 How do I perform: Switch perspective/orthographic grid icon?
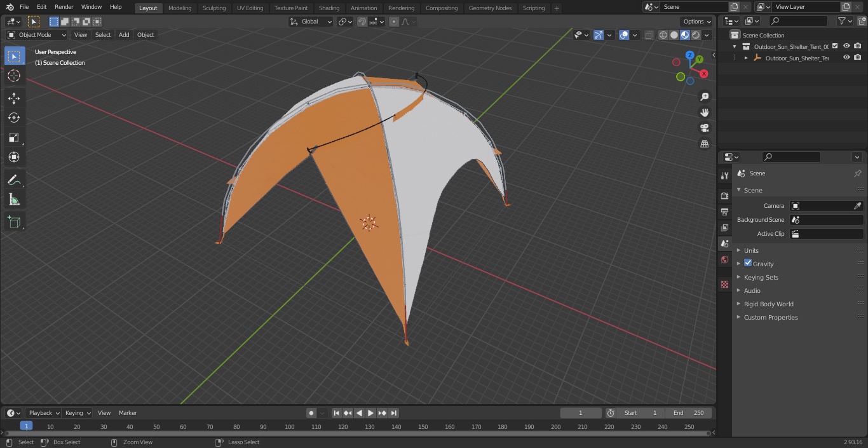(704, 144)
